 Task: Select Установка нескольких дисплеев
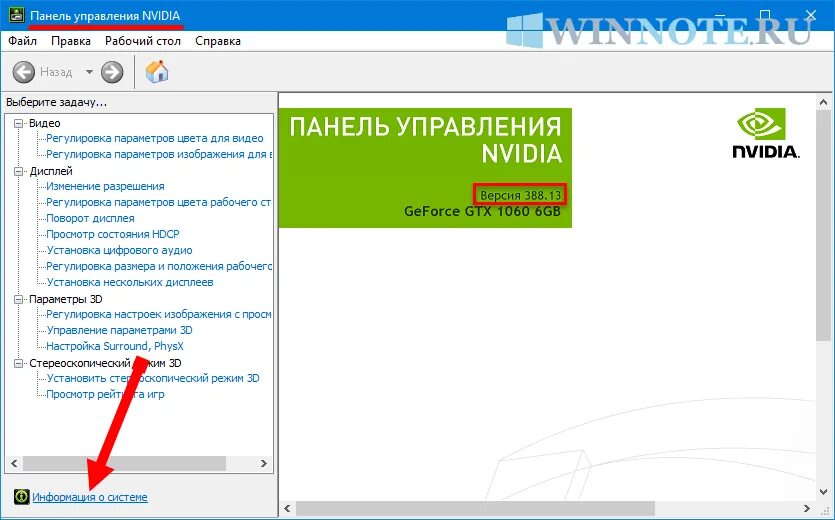tap(130, 282)
